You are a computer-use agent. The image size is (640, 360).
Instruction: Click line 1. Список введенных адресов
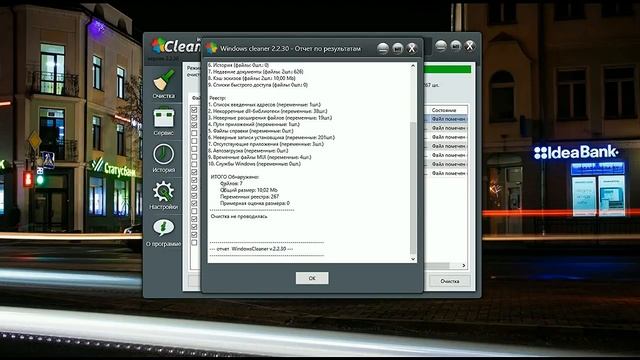(264, 104)
